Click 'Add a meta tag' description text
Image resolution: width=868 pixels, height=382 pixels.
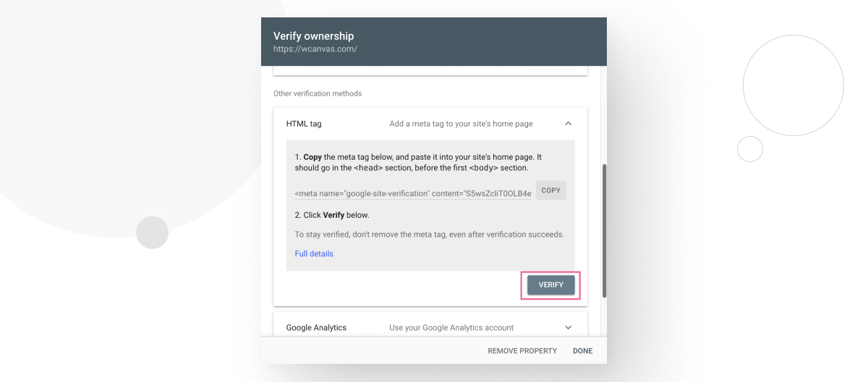coord(461,124)
